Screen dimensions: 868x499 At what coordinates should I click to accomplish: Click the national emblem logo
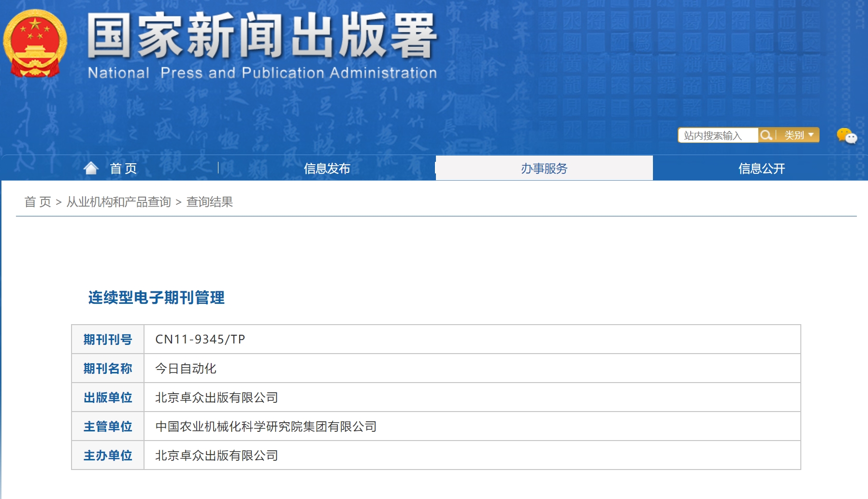tap(35, 43)
